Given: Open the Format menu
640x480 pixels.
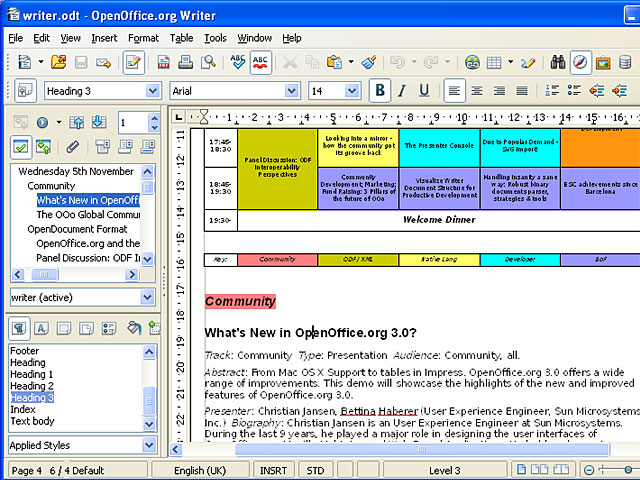Looking at the screenshot, I should click(143, 38).
